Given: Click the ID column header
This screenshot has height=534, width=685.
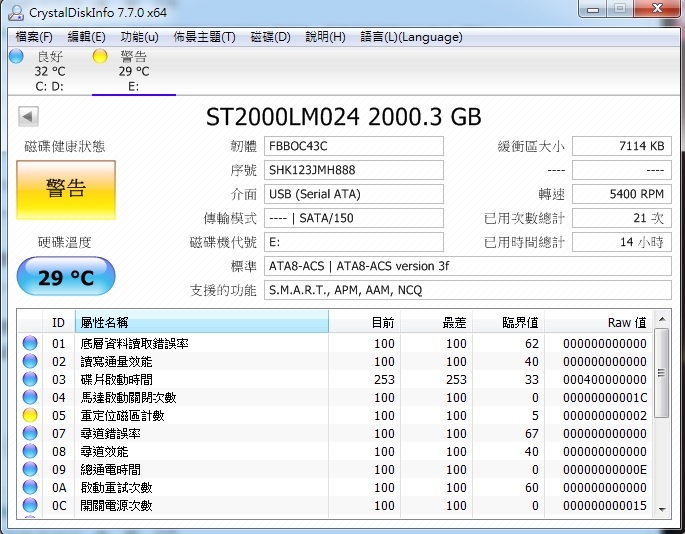Looking at the screenshot, I should click(x=59, y=322).
